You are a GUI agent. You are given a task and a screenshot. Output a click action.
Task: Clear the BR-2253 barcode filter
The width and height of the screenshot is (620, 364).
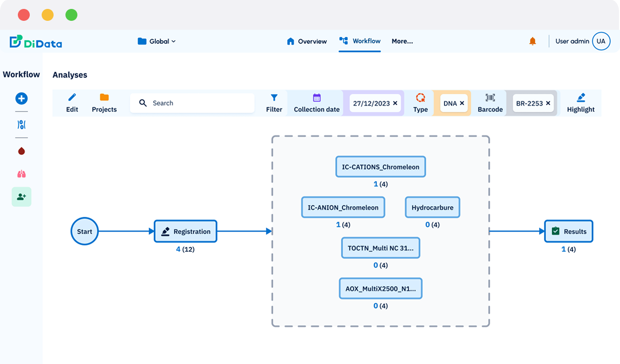click(x=548, y=103)
